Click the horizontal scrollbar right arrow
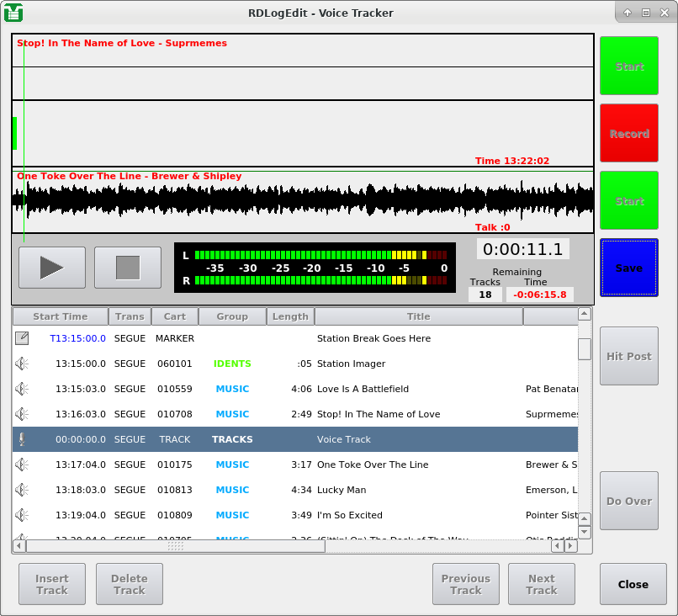 (571, 546)
